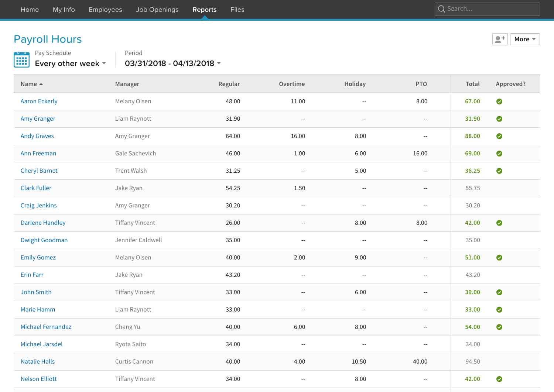Click manager Gale Sachevich cell
The height and width of the screenshot is (392, 554).
click(x=136, y=153)
